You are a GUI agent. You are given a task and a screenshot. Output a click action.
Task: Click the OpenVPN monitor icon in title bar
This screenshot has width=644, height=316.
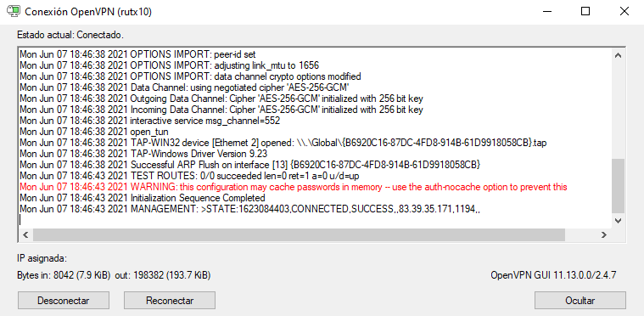tap(14, 12)
